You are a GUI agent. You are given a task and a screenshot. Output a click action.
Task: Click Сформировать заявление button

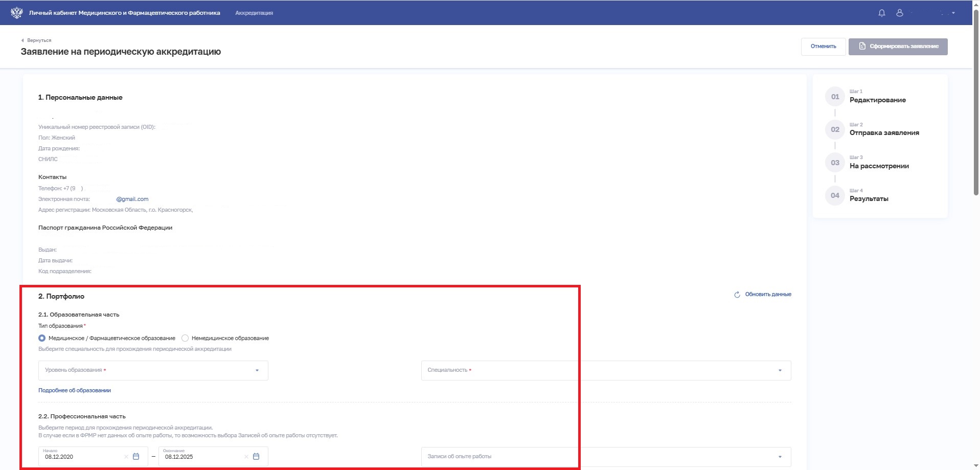click(x=898, y=47)
